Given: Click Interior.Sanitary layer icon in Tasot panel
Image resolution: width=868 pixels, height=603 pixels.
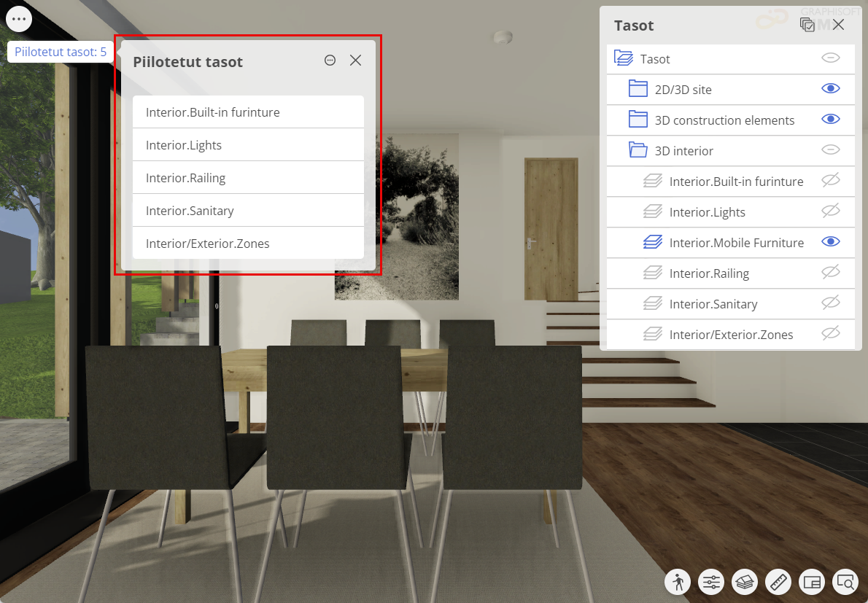Looking at the screenshot, I should (653, 303).
